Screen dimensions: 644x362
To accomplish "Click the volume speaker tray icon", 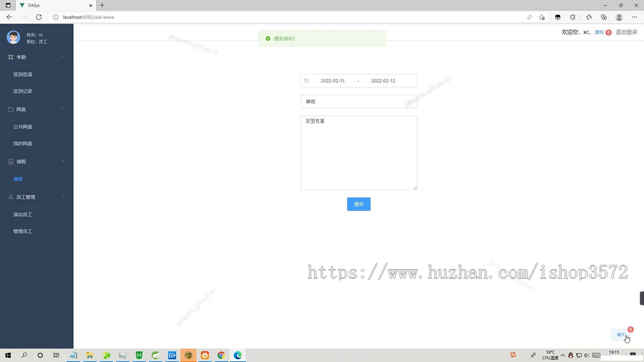I will click(587, 356).
